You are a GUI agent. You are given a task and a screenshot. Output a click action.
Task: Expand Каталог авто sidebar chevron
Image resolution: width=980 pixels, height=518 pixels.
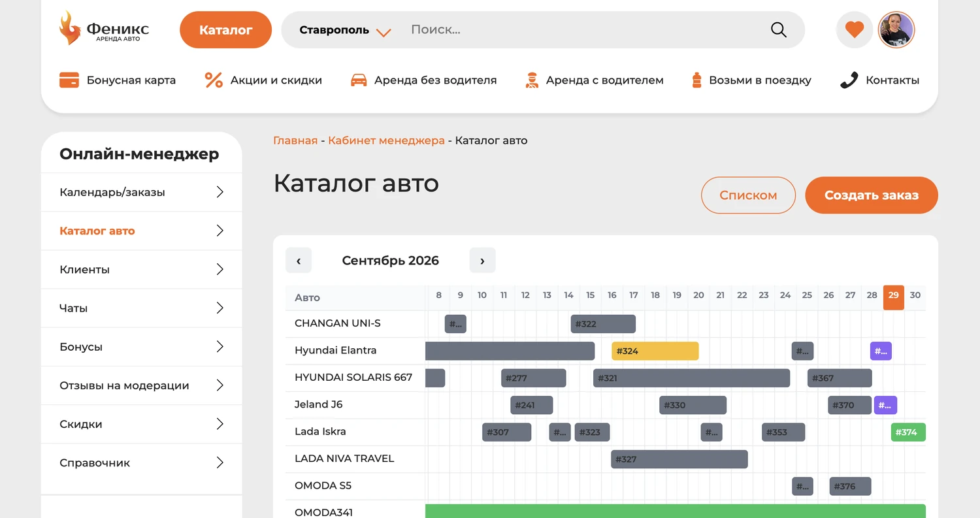point(220,231)
